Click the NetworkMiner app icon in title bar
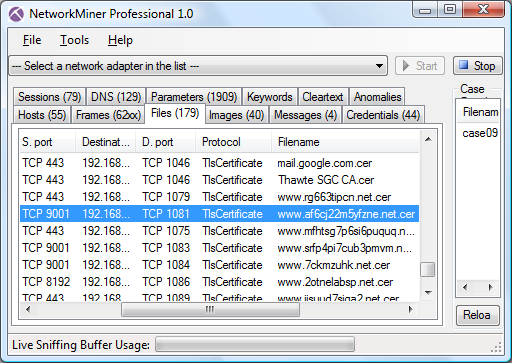The width and height of the screenshot is (512, 363). pos(16,14)
